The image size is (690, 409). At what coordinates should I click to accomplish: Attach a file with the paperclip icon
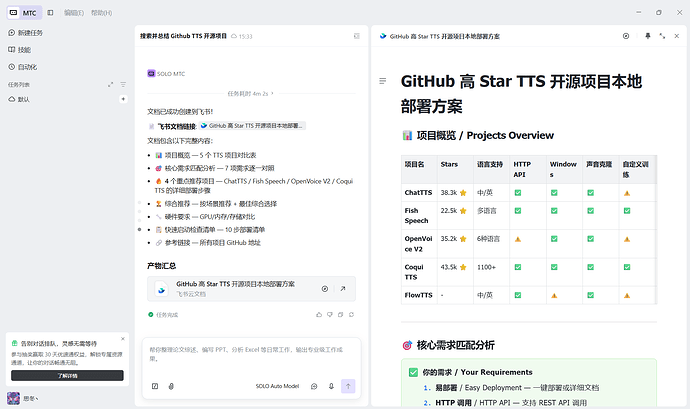[x=171, y=386]
